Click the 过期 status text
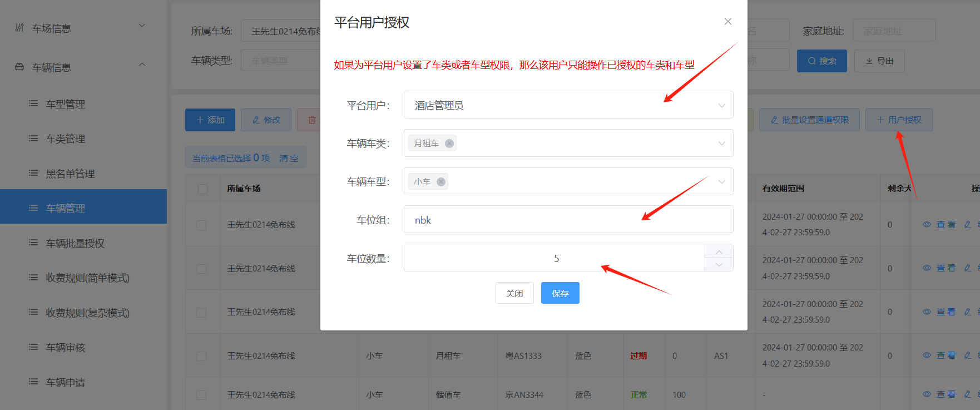Screen dimensions: 980x410 pyautogui.click(x=639, y=355)
